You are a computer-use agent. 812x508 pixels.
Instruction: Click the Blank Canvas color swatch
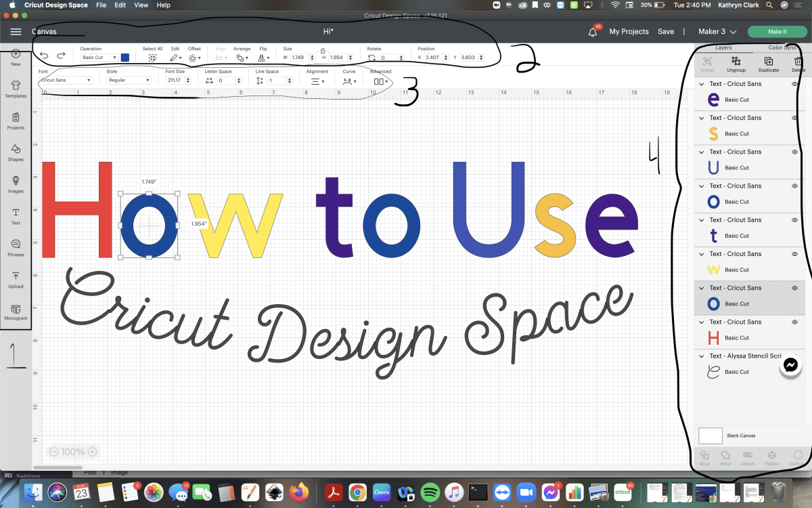click(x=710, y=436)
